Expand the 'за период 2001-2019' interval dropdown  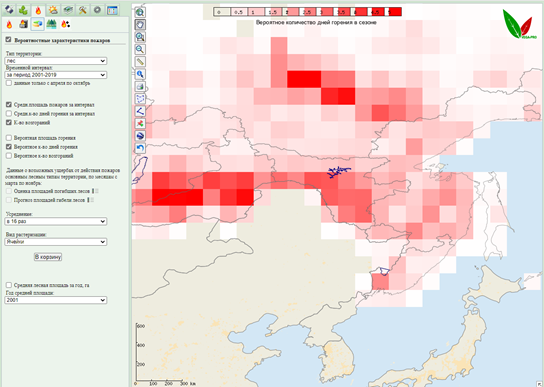tap(56, 75)
